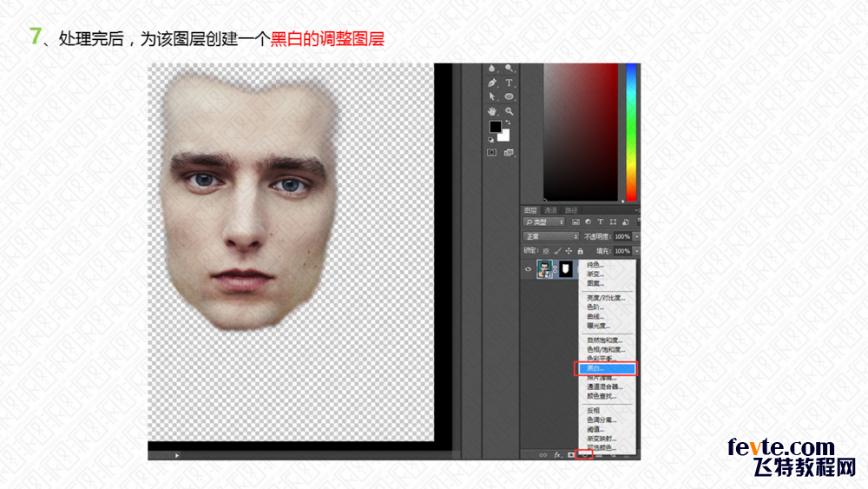Expand the 不透明度 opacity dropdown arrow
The image size is (868, 489).
click(635, 236)
